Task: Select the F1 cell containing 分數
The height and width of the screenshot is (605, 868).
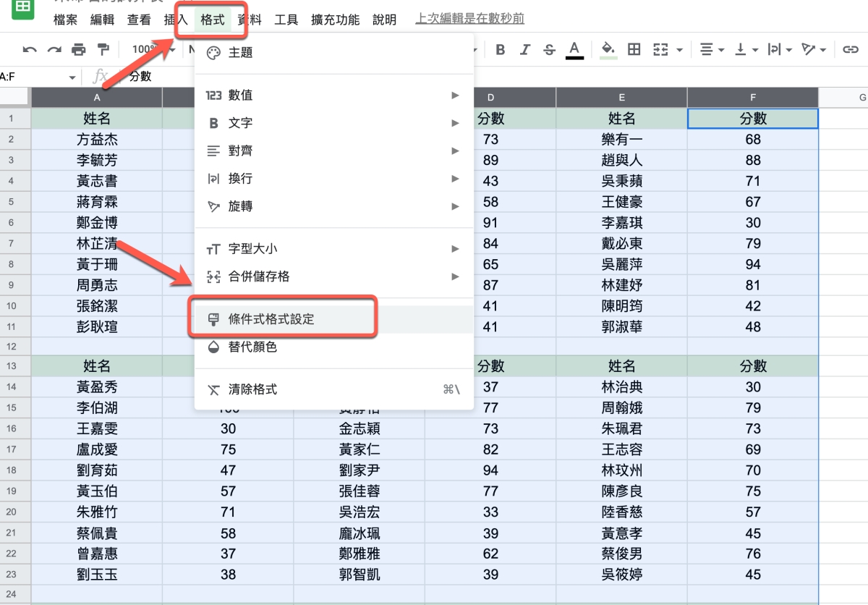Action: (x=752, y=119)
